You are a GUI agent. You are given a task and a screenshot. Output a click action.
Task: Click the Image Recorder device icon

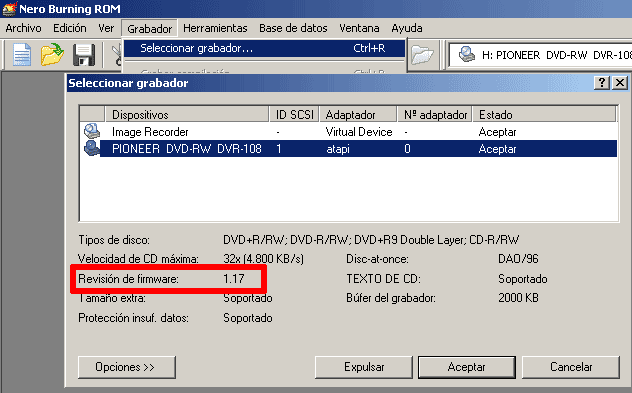click(92, 131)
